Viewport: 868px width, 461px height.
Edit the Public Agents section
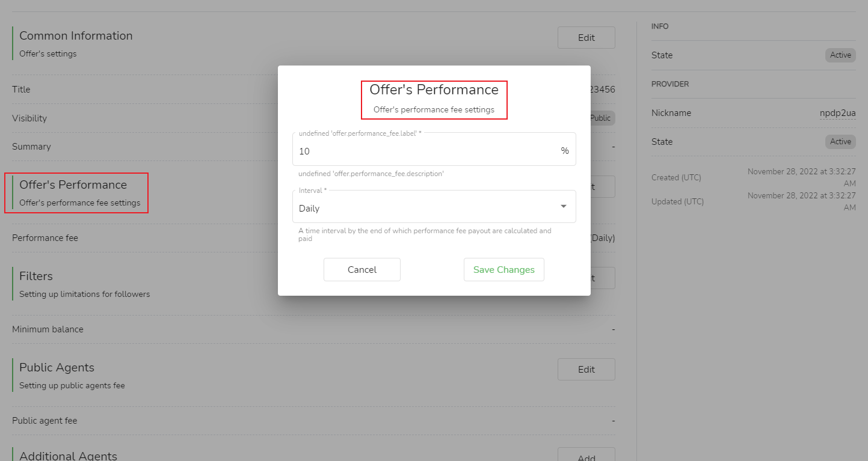586,369
